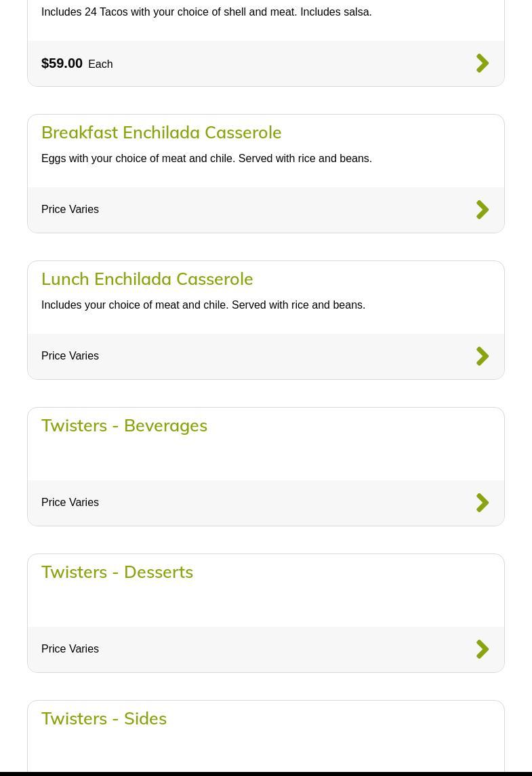
Task: Open the Breakfast Enchilada Casserole title link
Action: (161, 132)
